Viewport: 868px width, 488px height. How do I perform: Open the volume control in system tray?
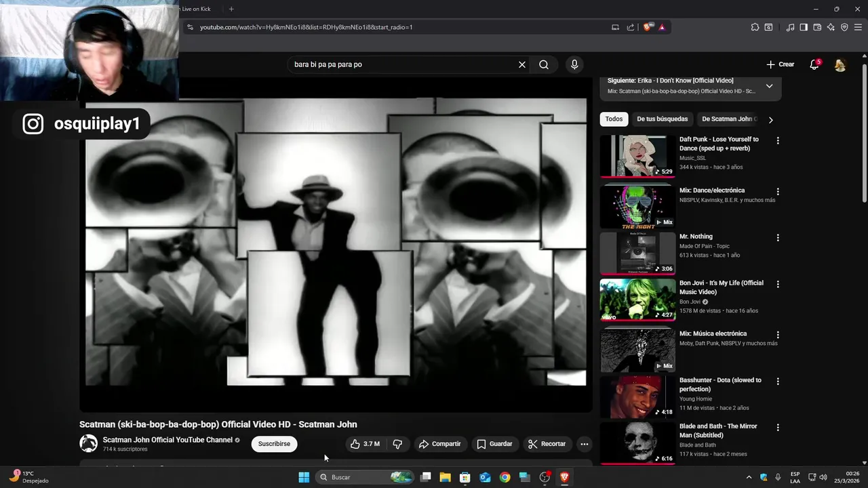coord(823,477)
